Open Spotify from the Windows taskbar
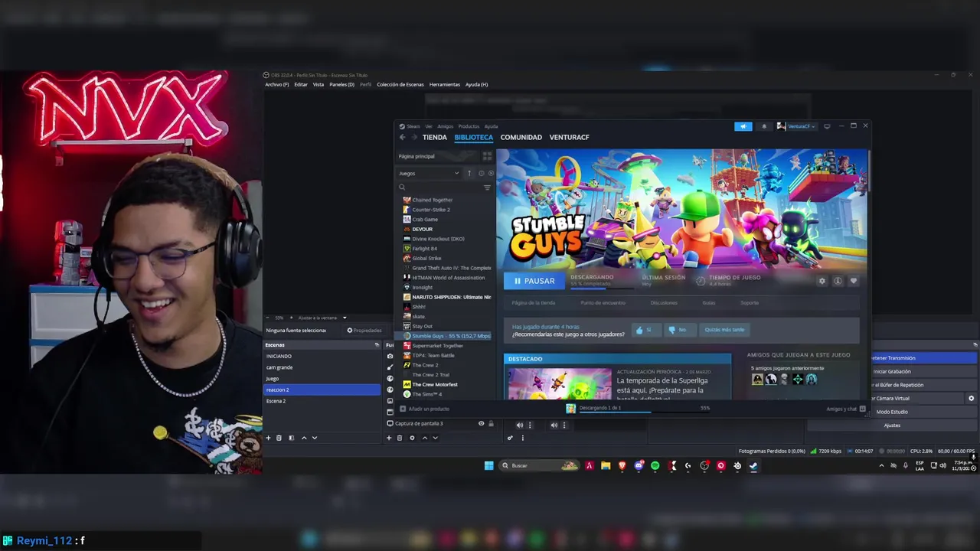 pyautogui.click(x=655, y=465)
